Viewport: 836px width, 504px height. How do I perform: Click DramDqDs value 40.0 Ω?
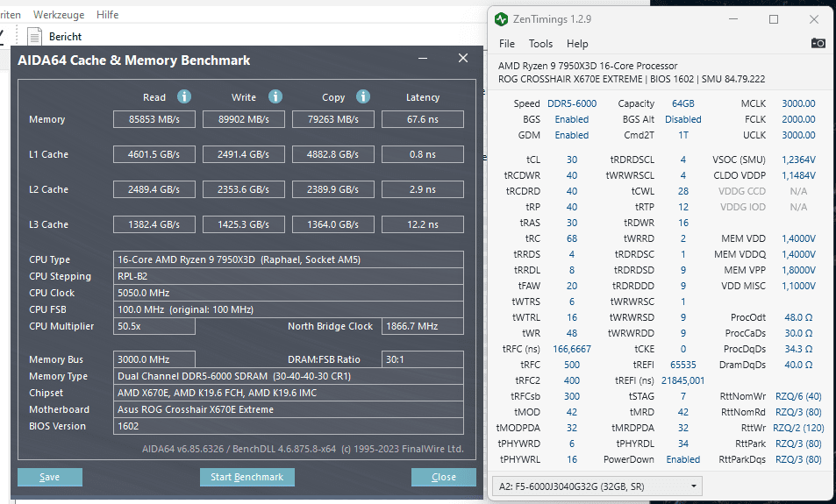pos(798,365)
